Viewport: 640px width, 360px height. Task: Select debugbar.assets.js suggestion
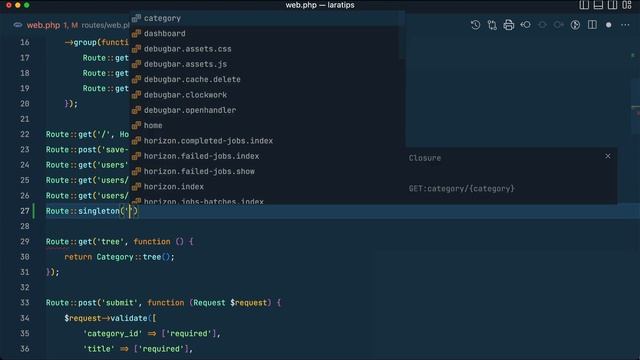(267, 64)
